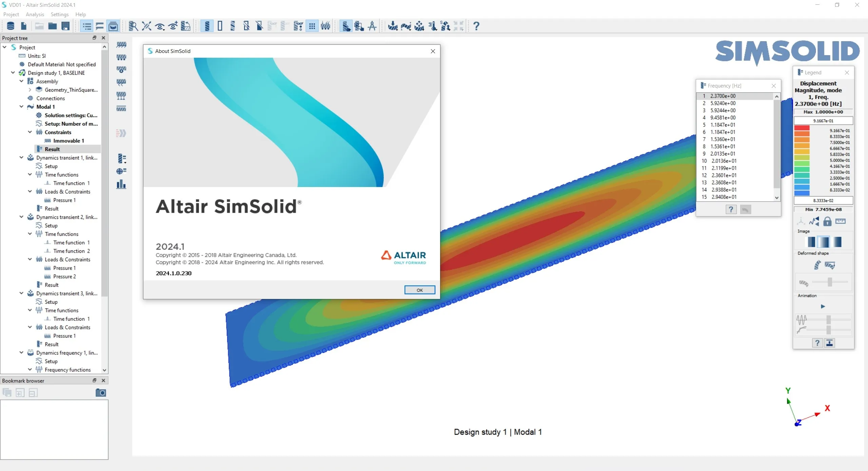Open the Analysis menu
The image size is (868, 471).
[35, 14]
